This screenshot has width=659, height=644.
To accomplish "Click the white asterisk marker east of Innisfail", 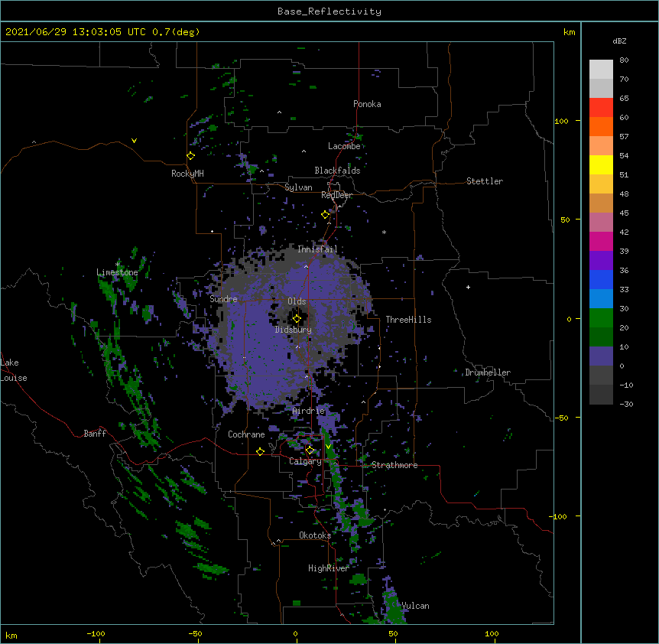I will point(384,232).
